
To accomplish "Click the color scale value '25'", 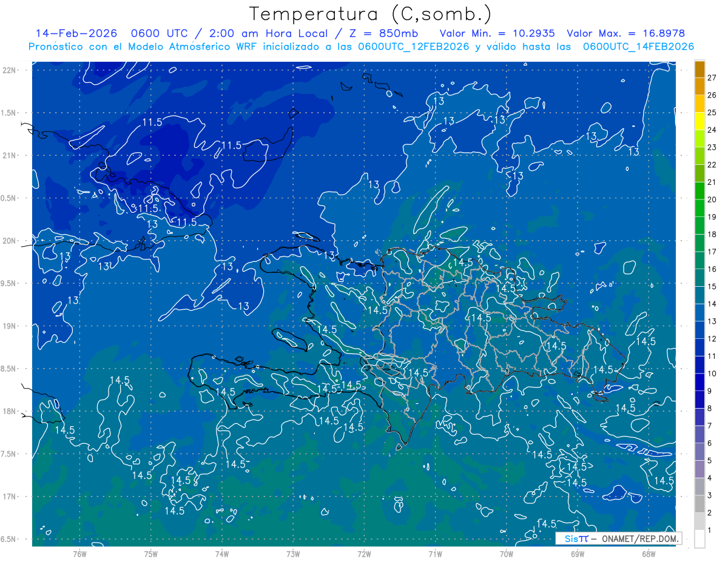I will coord(712,112).
